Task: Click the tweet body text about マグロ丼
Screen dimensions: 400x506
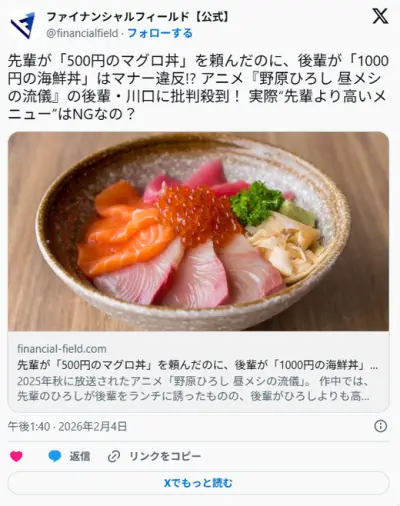Action: [199, 88]
